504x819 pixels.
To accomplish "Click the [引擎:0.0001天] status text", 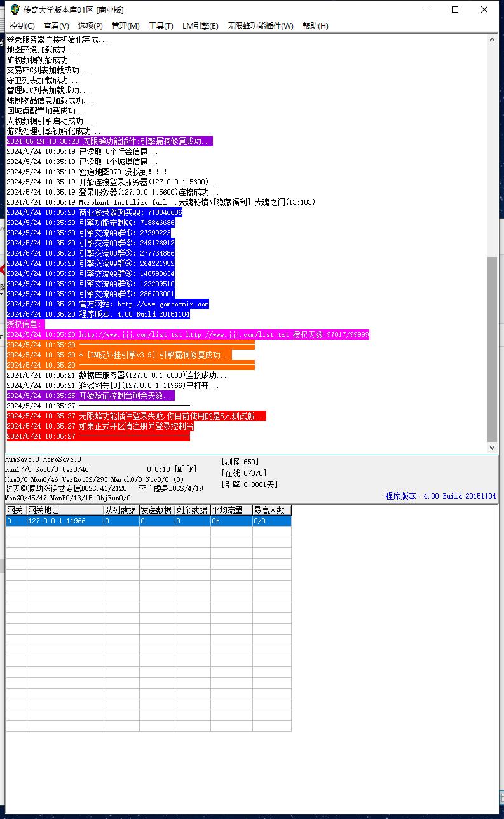I will click(x=250, y=485).
